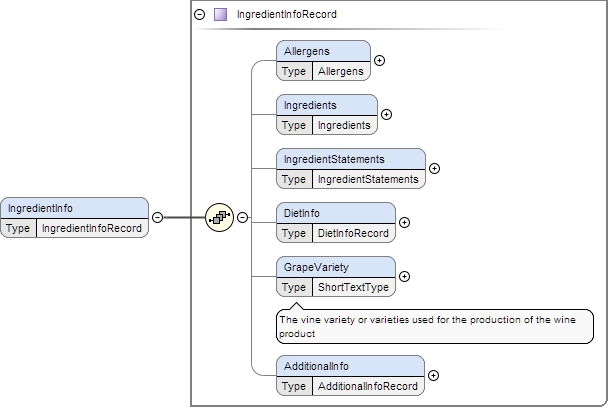Expand the GrapeVariety element

(x=404, y=277)
